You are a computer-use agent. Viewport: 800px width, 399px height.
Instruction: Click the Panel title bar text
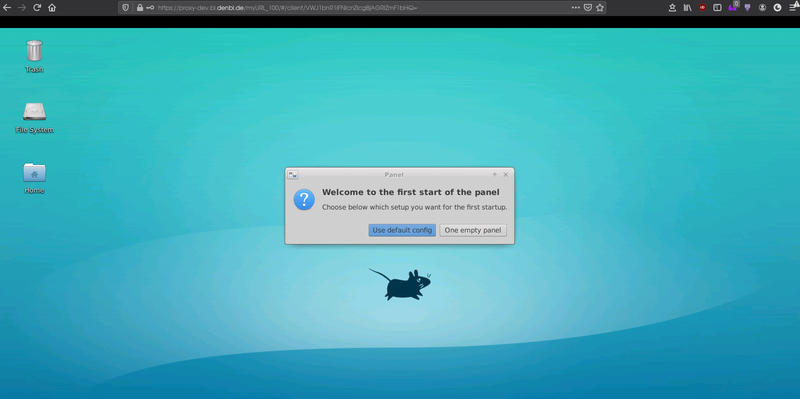coord(394,174)
